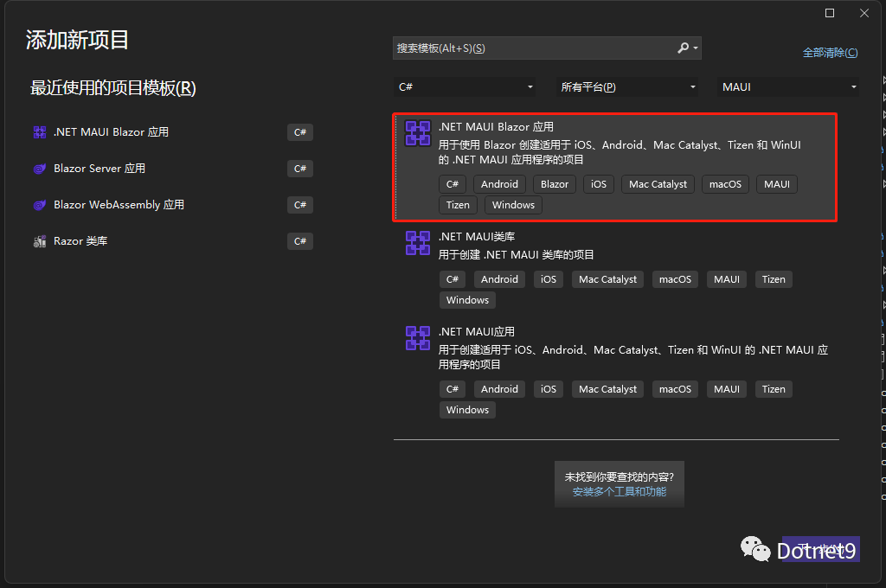Click the Blazor tag on MAUI Blazor template
Screen dimensions: 886x588
555,184
